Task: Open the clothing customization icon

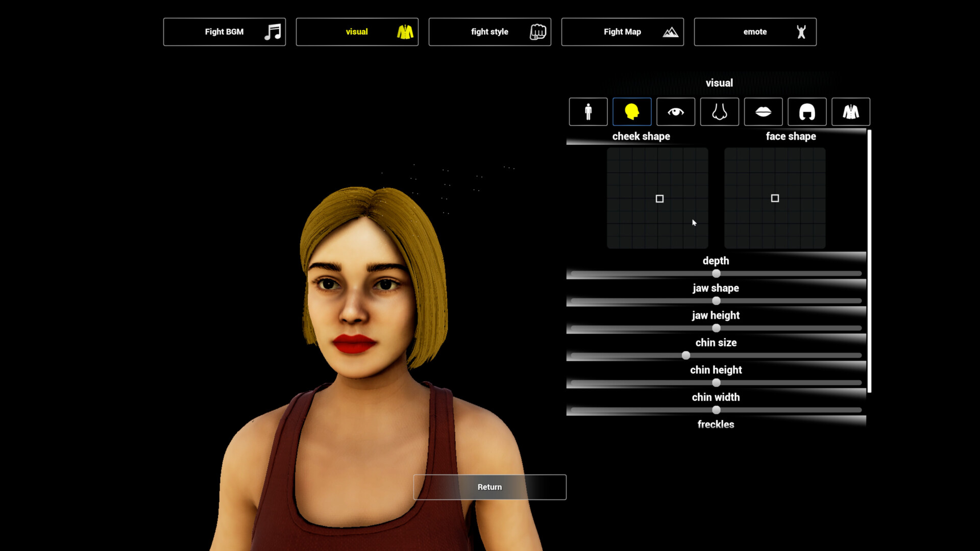Action: (x=851, y=112)
